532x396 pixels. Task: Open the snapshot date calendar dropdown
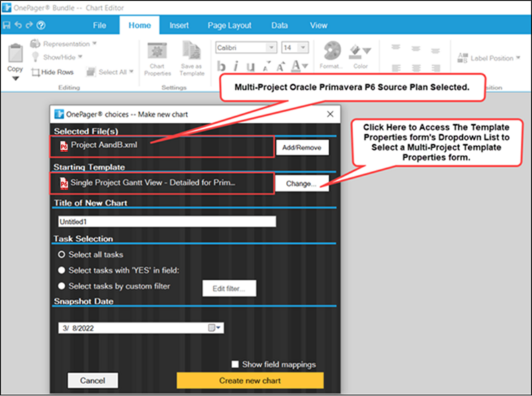pyautogui.click(x=214, y=328)
